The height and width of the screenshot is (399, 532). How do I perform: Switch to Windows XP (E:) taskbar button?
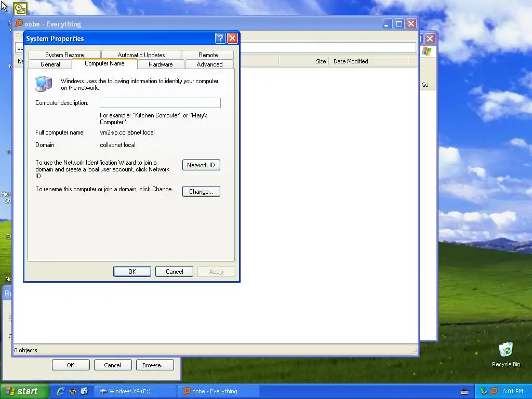click(x=135, y=391)
